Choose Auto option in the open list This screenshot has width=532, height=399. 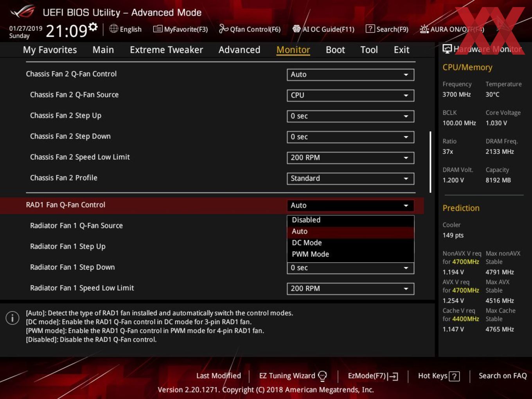click(350, 231)
